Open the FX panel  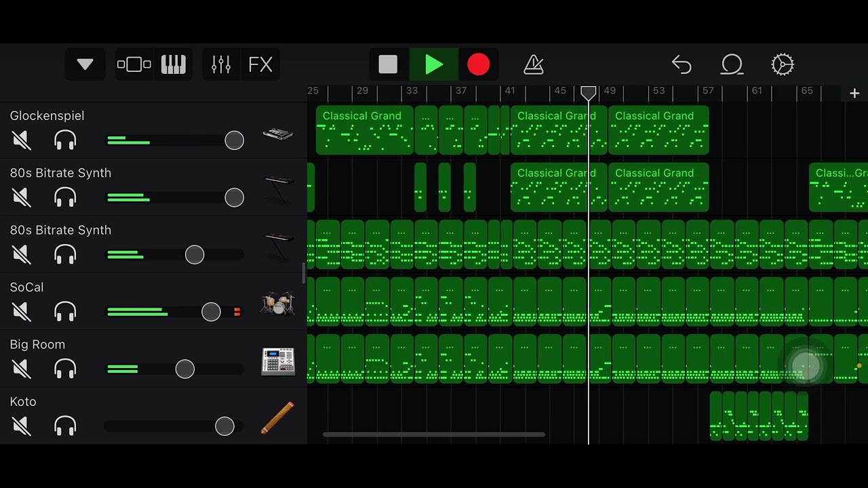[x=260, y=64]
